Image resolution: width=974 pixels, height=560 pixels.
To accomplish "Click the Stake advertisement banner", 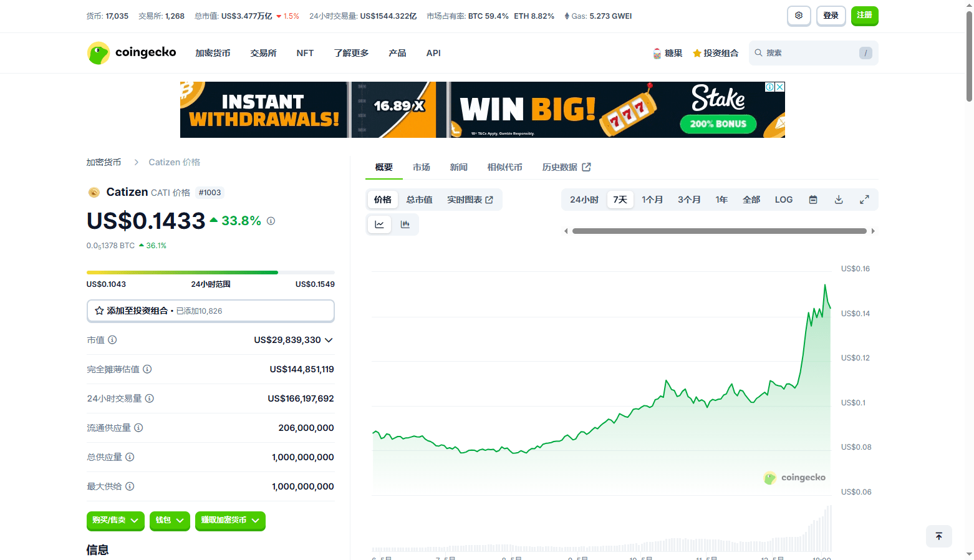I will pos(483,110).
